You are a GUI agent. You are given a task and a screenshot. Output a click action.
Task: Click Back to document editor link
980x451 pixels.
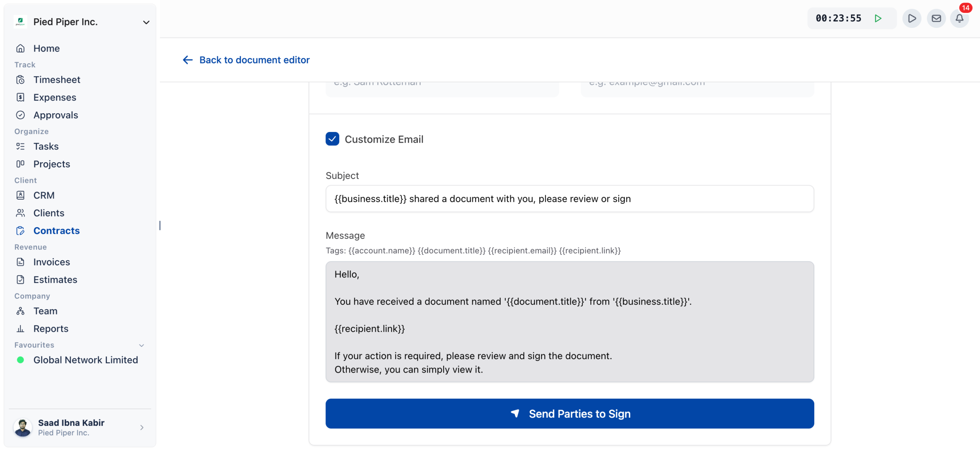coord(246,60)
